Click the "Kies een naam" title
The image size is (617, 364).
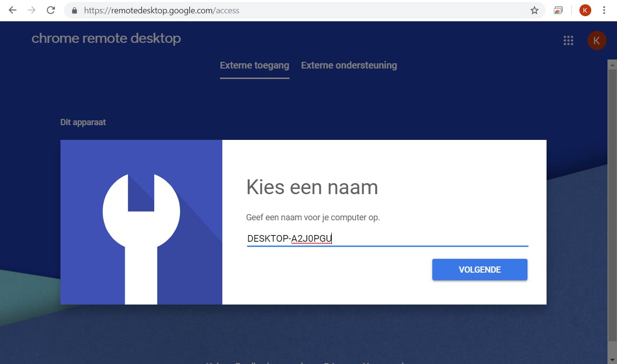312,187
